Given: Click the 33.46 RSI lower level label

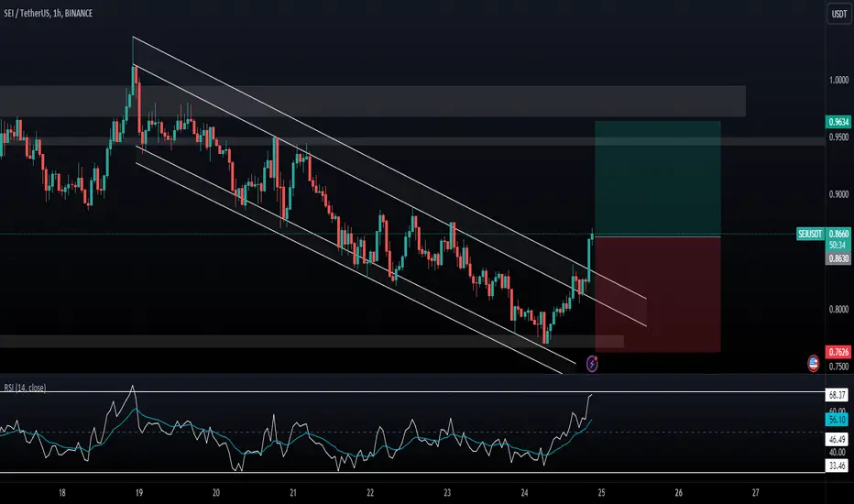Looking at the screenshot, I should (837, 466).
